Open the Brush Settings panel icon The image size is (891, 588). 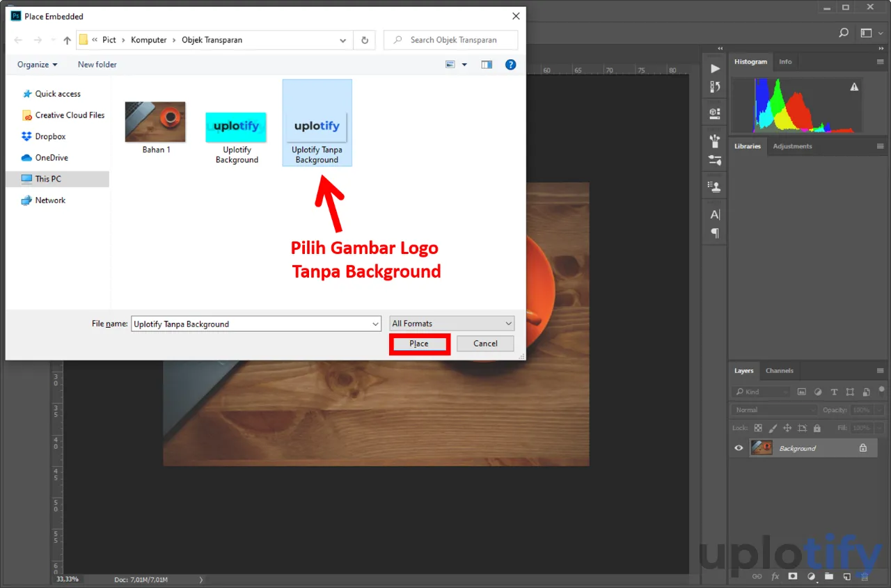point(715,160)
